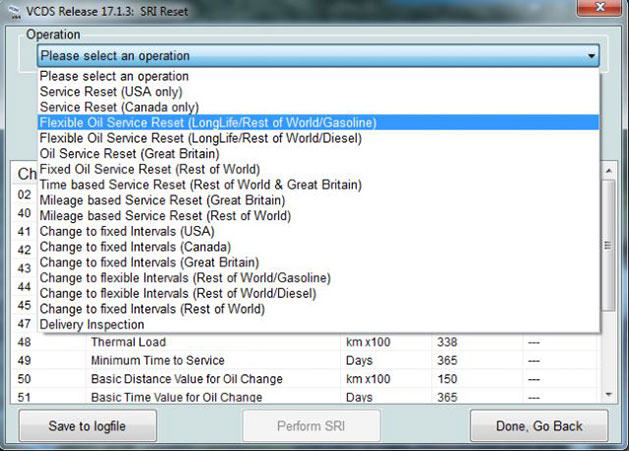
Task: Collapse the operation dropdown via its arrow
Action: coord(591,56)
